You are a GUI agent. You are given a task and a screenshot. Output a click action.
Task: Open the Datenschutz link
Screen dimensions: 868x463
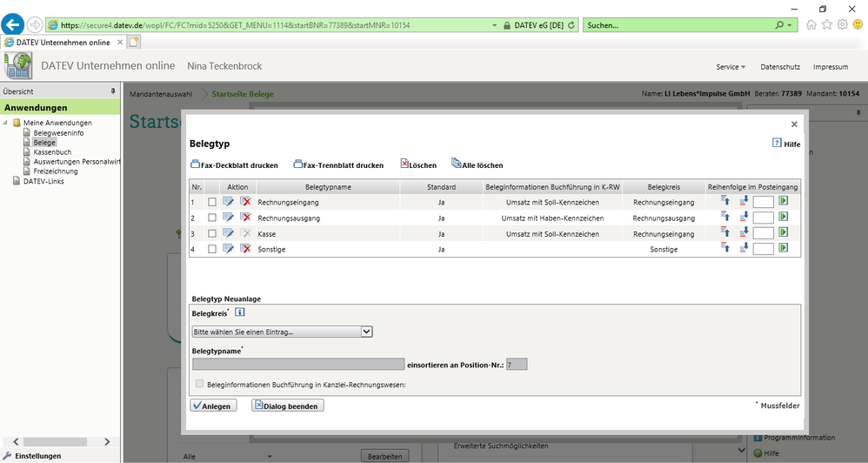[780, 67]
